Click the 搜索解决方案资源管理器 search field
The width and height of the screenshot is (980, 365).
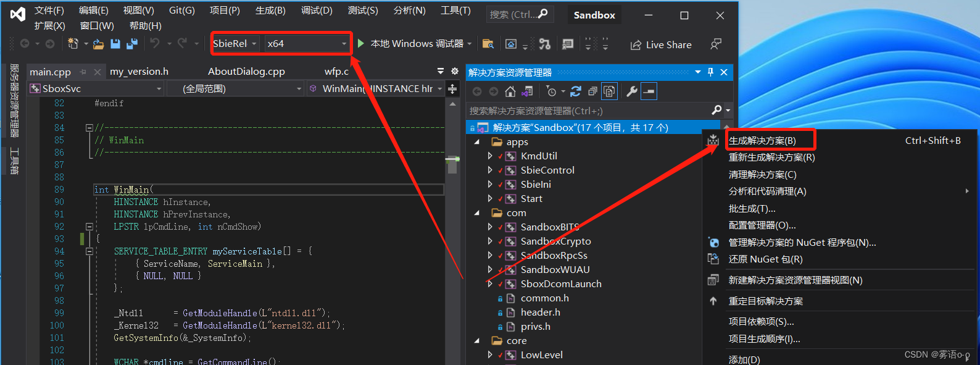(589, 111)
